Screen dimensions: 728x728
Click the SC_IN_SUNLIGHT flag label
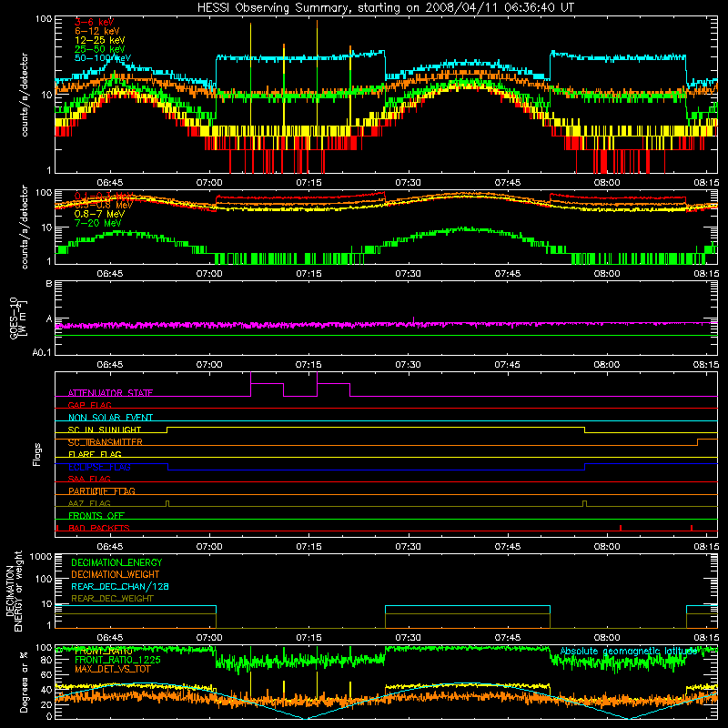pyautogui.click(x=105, y=430)
